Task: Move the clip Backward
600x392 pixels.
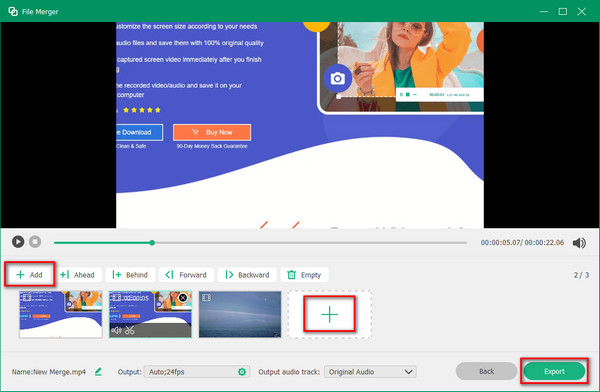Action: point(247,275)
